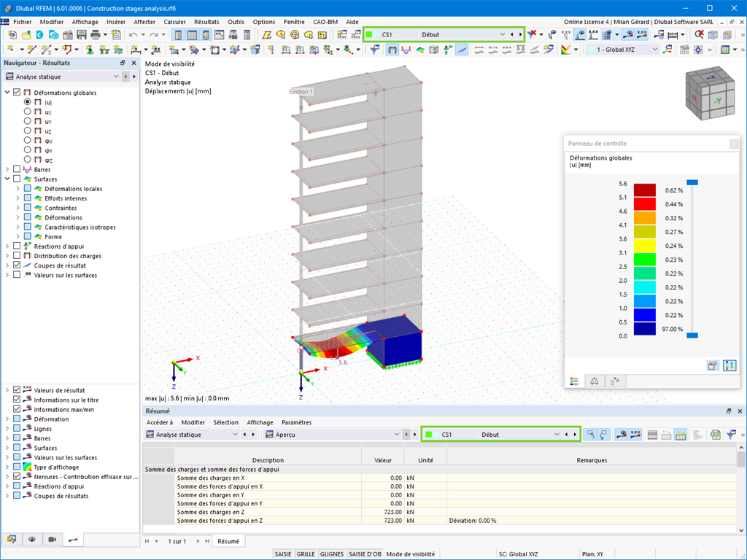Click Accéder à in Résumé panel
The image size is (747, 560).
[160, 422]
